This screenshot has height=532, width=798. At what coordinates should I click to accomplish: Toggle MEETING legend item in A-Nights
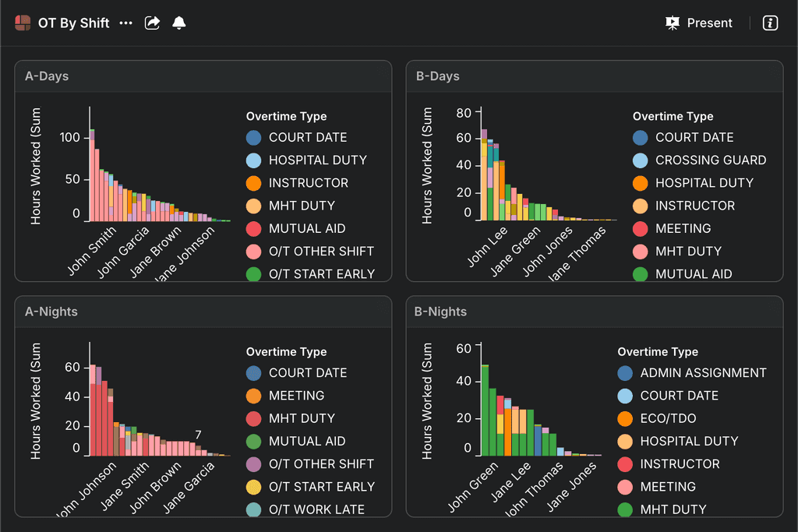(296, 396)
